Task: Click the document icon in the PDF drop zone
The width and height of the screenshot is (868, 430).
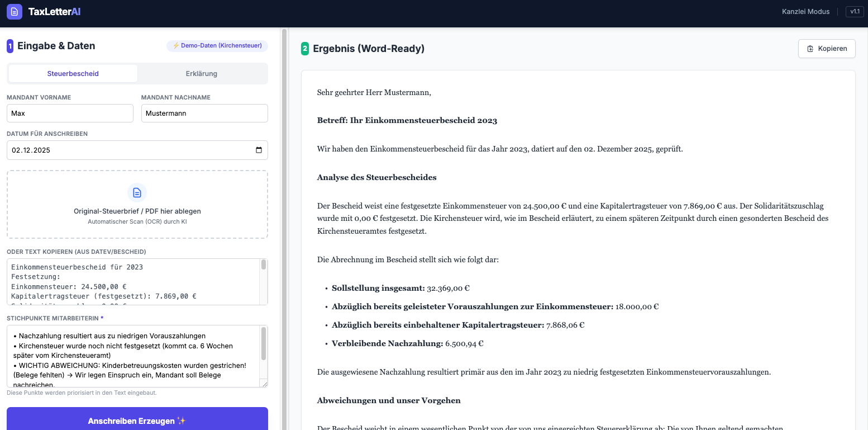Action: (137, 192)
